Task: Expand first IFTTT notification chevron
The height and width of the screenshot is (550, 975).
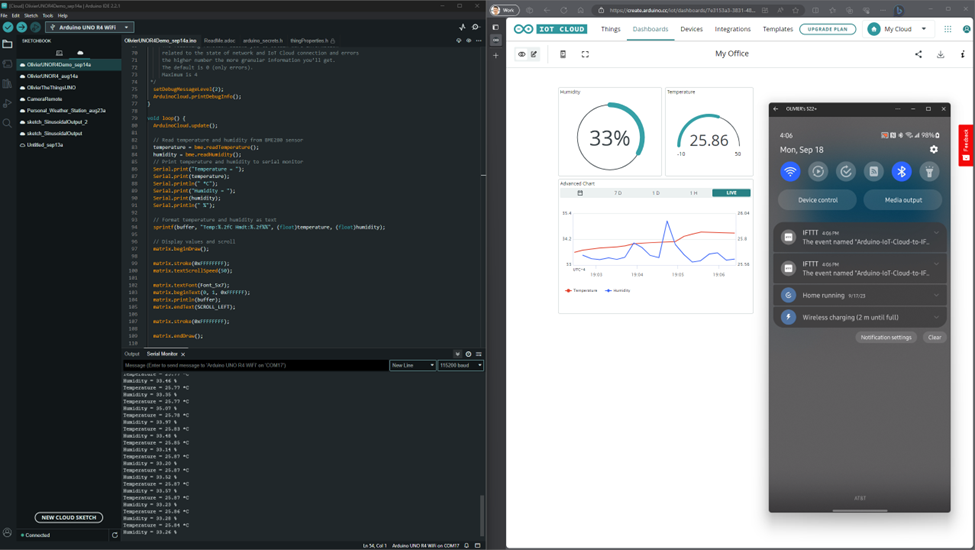Action: pos(936,233)
